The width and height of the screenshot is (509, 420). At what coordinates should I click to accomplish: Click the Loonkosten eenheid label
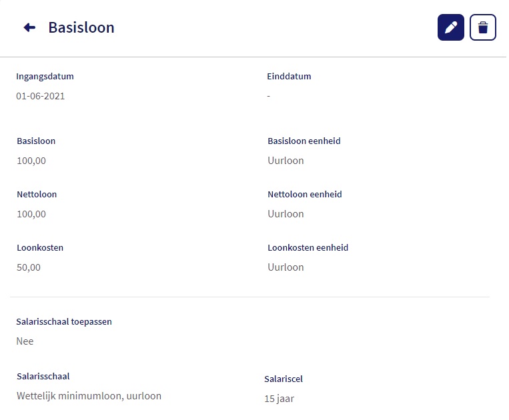308,247
